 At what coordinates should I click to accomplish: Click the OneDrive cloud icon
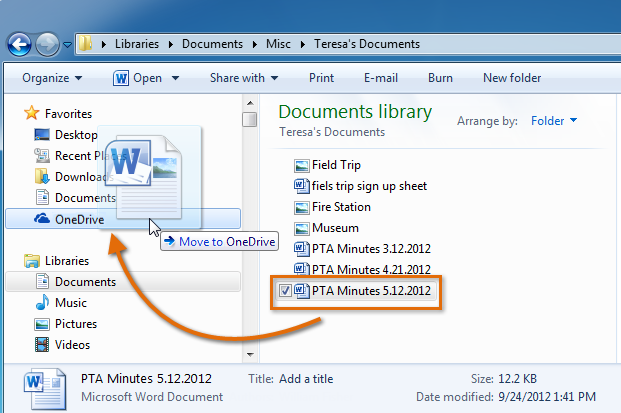pos(42,218)
